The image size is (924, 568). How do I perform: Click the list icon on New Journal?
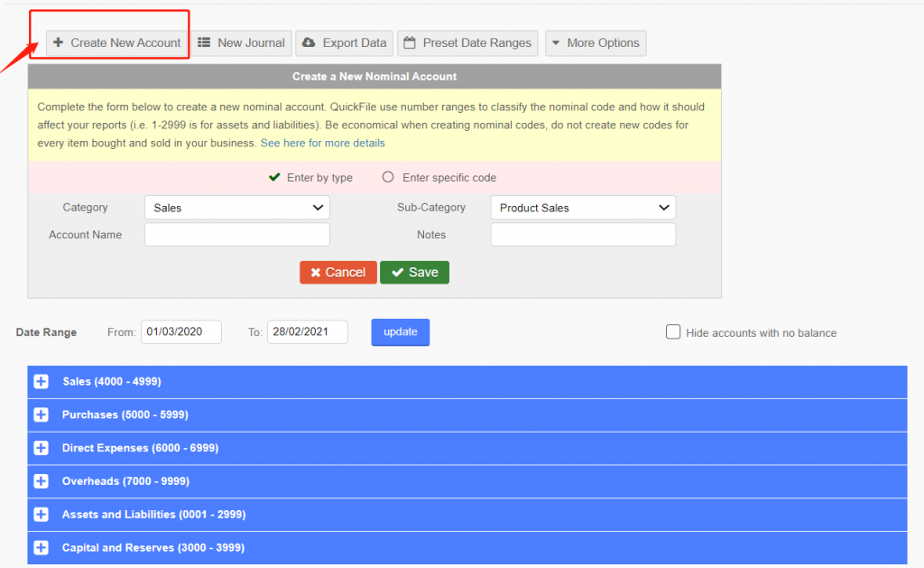(x=204, y=42)
